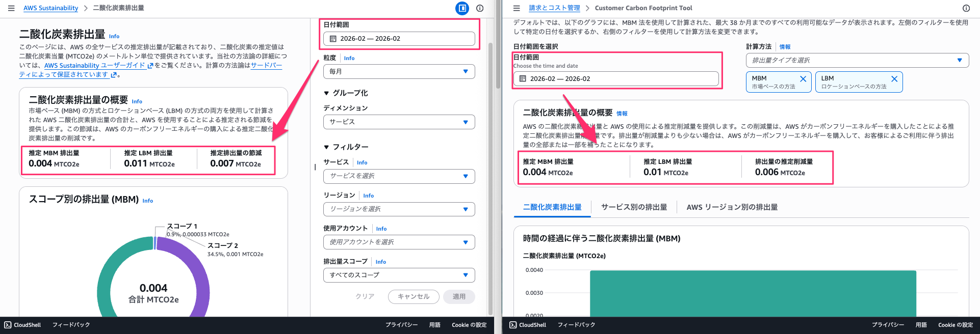Open the ディメンション サービス dropdown
Image resolution: width=980 pixels, height=334 pixels.
399,122
